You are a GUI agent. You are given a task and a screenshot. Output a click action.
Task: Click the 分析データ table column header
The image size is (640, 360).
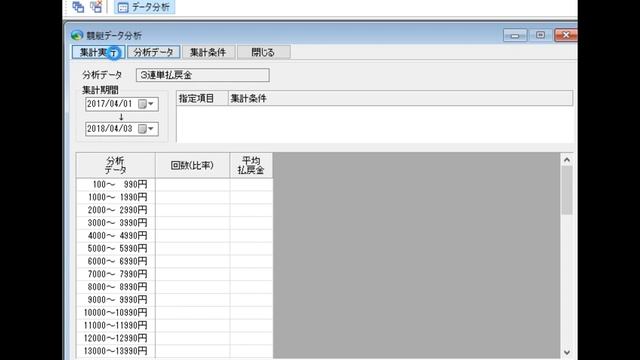pyautogui.click(x=116, y=165)
